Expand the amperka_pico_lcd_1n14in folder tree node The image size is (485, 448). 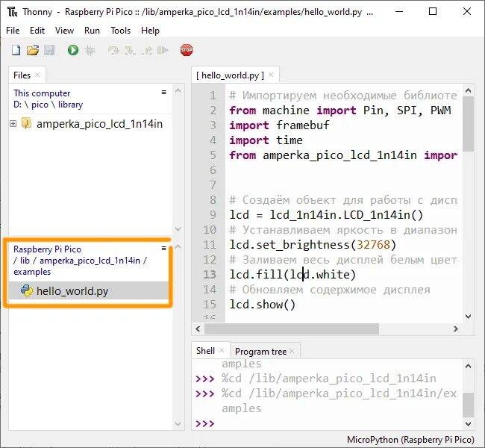(x=13, y=124)
